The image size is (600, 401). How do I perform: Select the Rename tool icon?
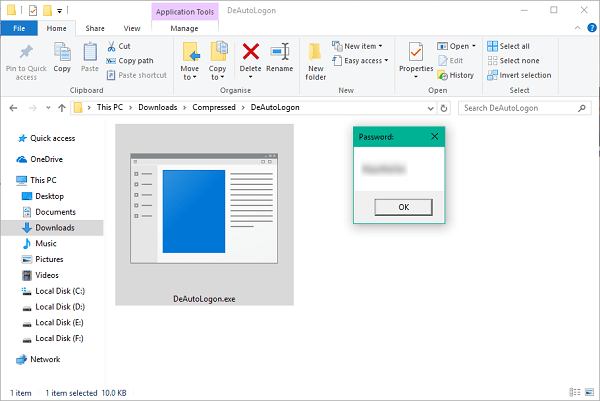point(280,52)
